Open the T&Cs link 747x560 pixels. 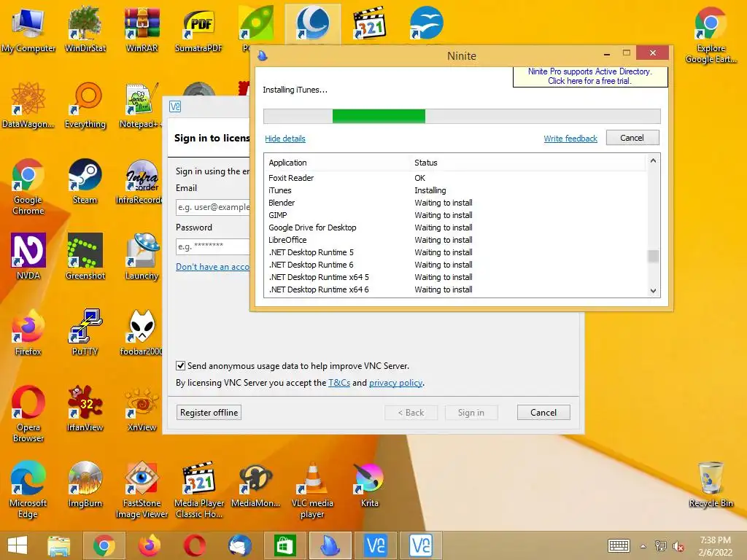click(338, 383)
